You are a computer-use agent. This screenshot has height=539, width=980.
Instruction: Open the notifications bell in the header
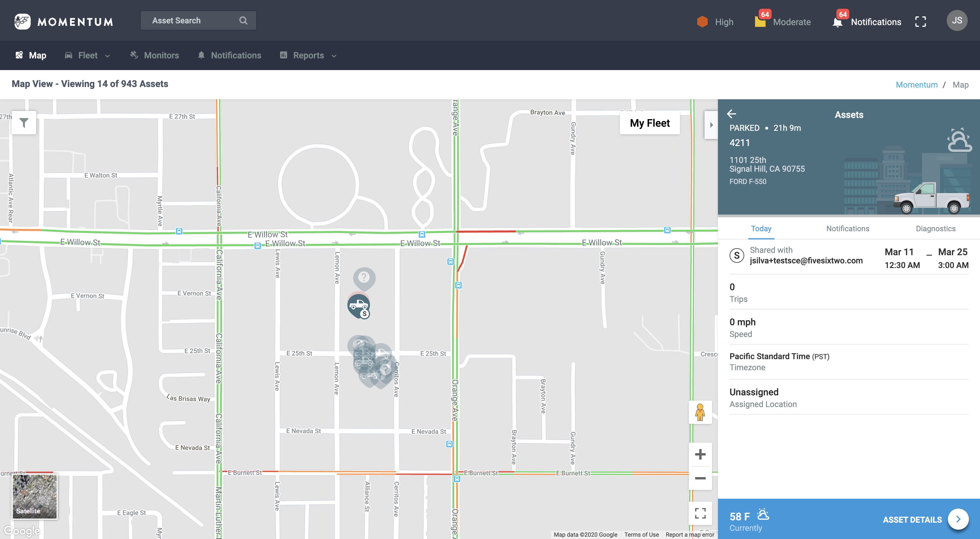[837, 22]
